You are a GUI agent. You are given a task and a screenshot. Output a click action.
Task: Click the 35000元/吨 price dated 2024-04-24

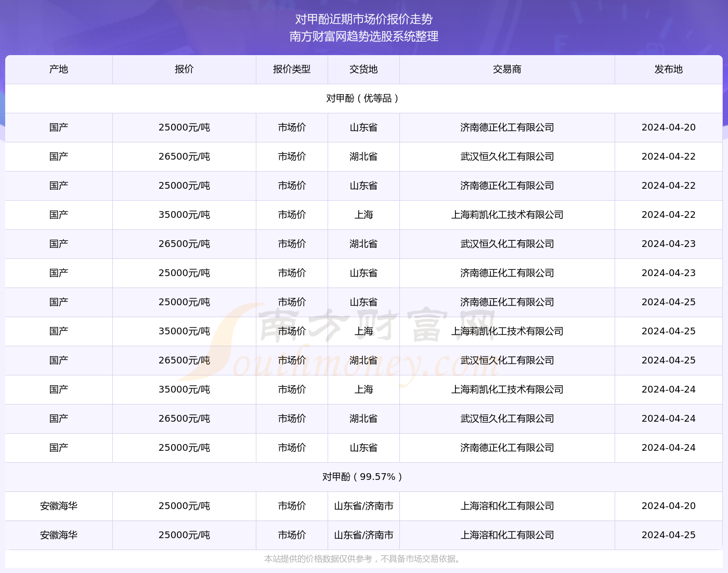[184, 389]
